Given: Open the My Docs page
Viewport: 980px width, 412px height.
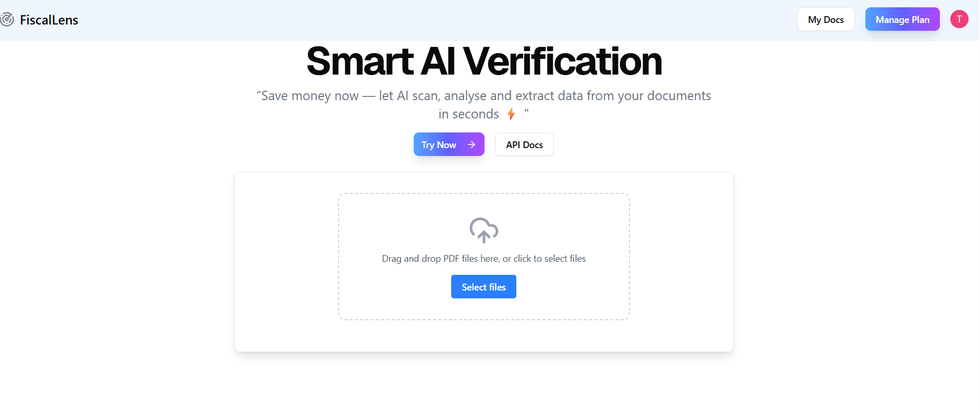Looking at the screenshot, I should [x=826, y=19].
